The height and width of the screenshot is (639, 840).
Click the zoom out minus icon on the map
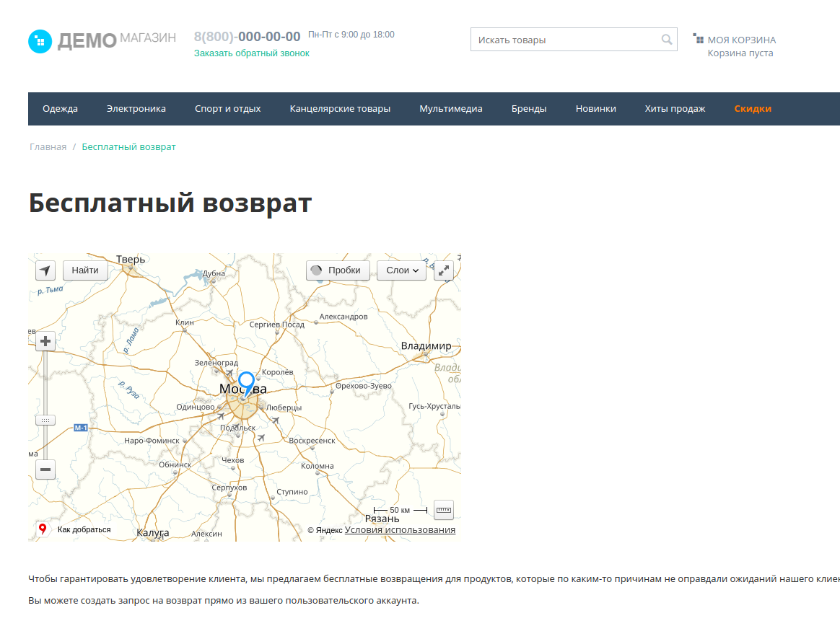(45, 470)
